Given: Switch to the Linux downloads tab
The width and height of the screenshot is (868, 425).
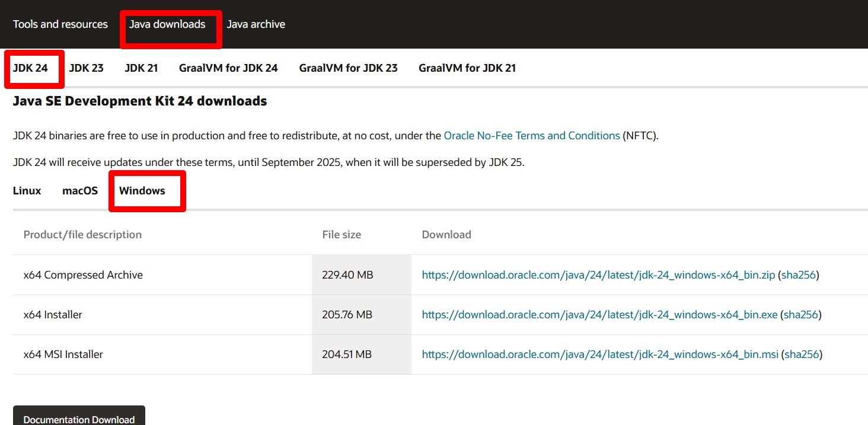Looking at the screenshot, I should [x=27, y=191].
